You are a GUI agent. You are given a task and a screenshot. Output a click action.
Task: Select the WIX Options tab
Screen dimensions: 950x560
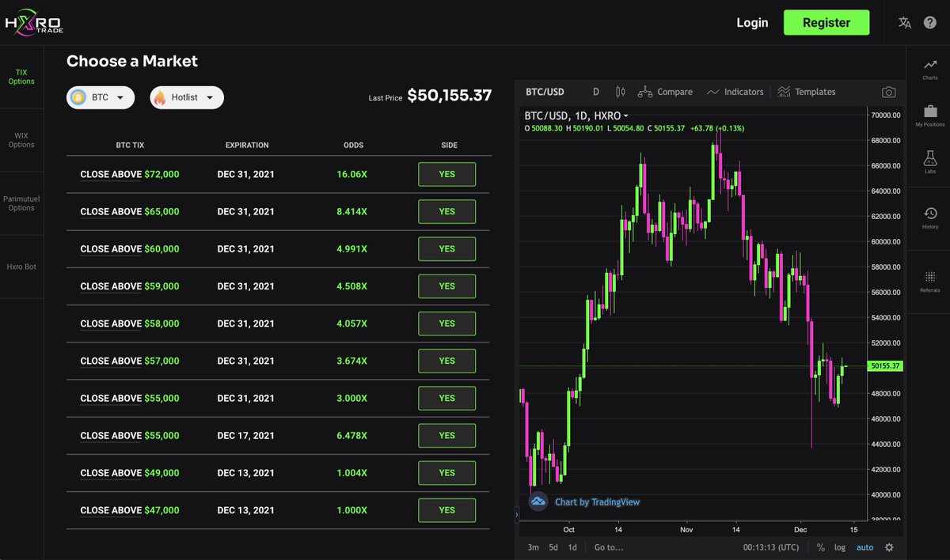[x=21, y=140]
